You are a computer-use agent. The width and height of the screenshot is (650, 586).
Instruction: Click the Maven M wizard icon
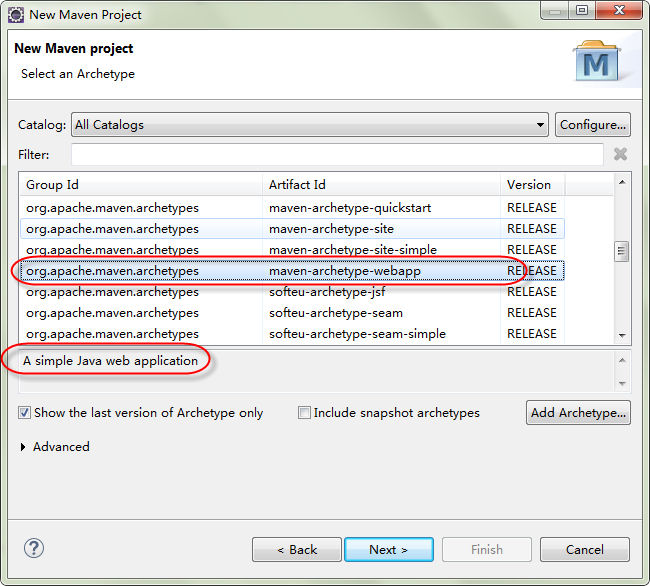596,62
